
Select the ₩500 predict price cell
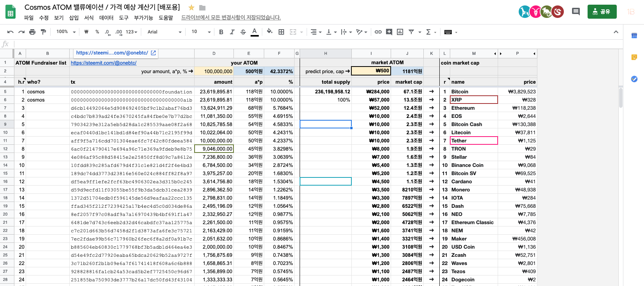(371, 71)
